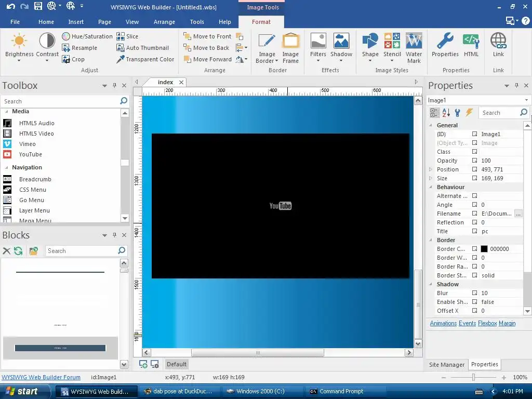This screenshot has width=532, height=399.
Task: Undo the last action
Action: pos(10,6)
